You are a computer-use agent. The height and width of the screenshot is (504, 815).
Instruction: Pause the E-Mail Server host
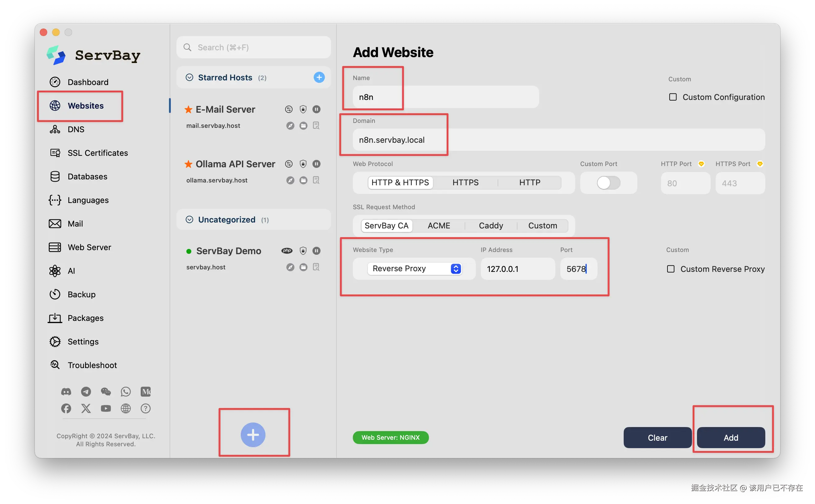[316, 109]
